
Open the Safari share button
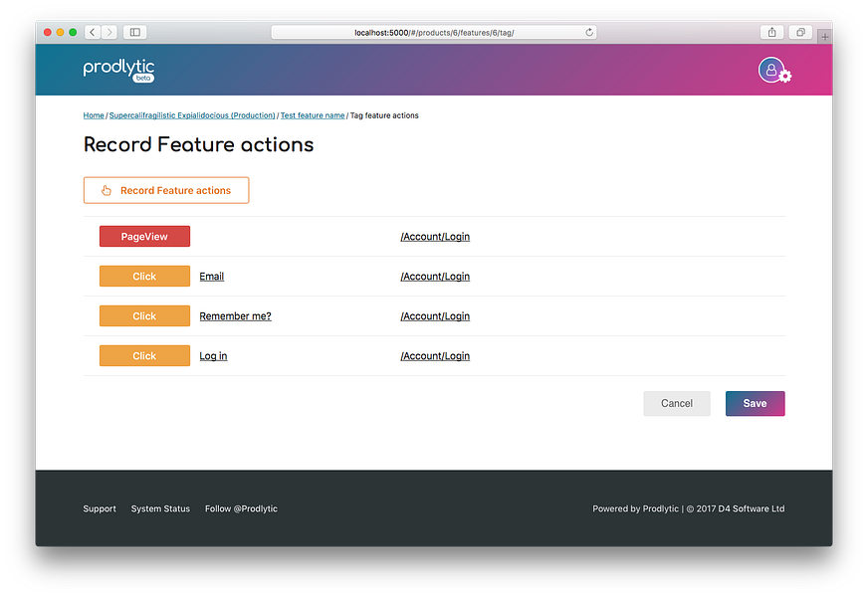point(771,33)
